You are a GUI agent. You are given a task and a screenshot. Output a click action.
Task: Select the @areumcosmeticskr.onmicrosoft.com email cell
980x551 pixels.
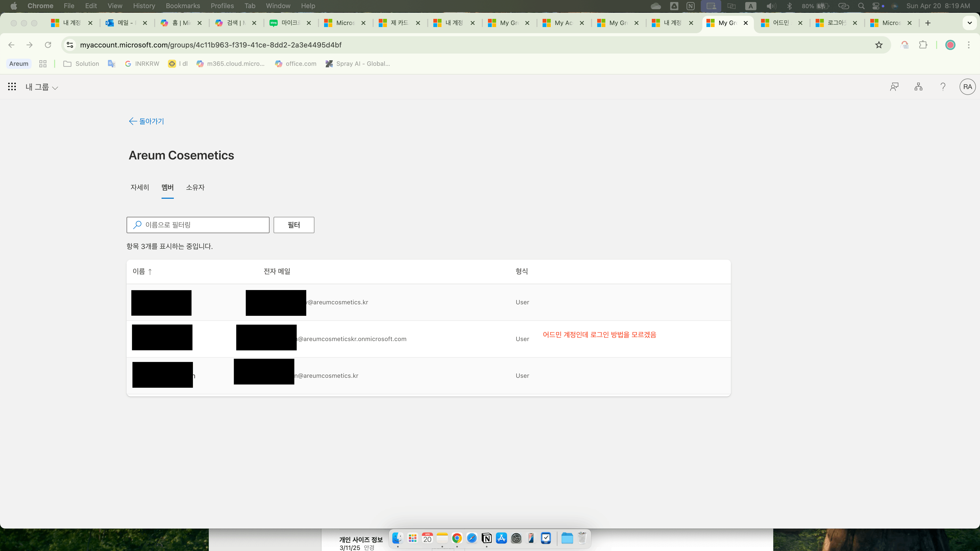(351, 339)
